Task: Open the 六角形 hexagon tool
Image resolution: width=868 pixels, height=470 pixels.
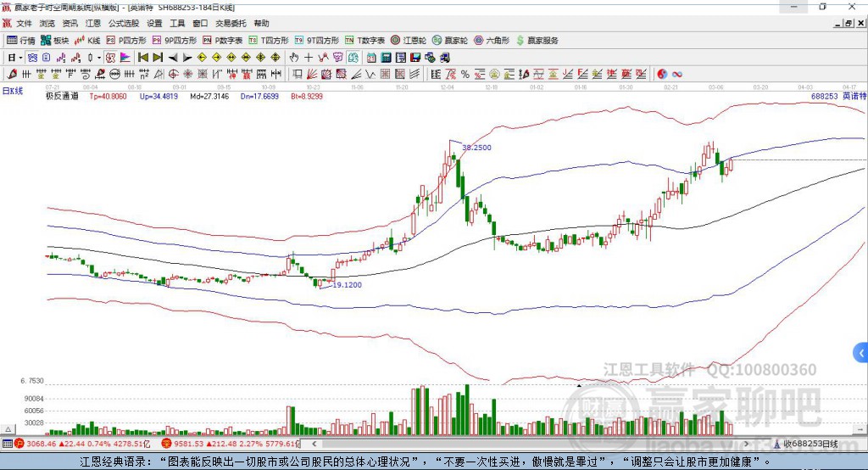Action: [x=492, y=41]
